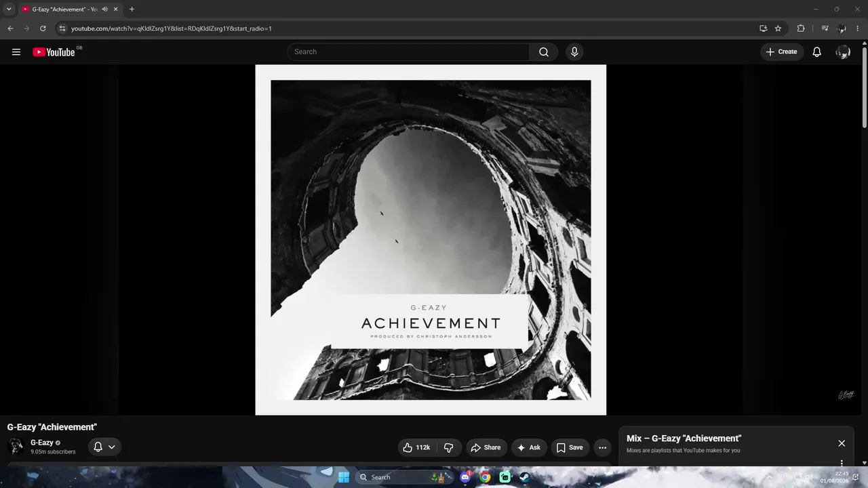
Task: Mute the tab via its speaker icon
Action: tap(104, 9)
